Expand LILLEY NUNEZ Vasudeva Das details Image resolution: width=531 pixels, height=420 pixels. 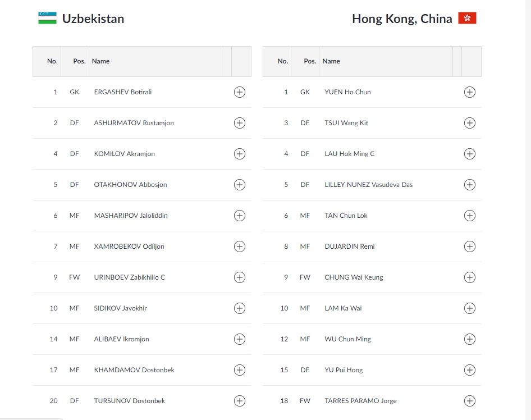(x=470, y=185)
